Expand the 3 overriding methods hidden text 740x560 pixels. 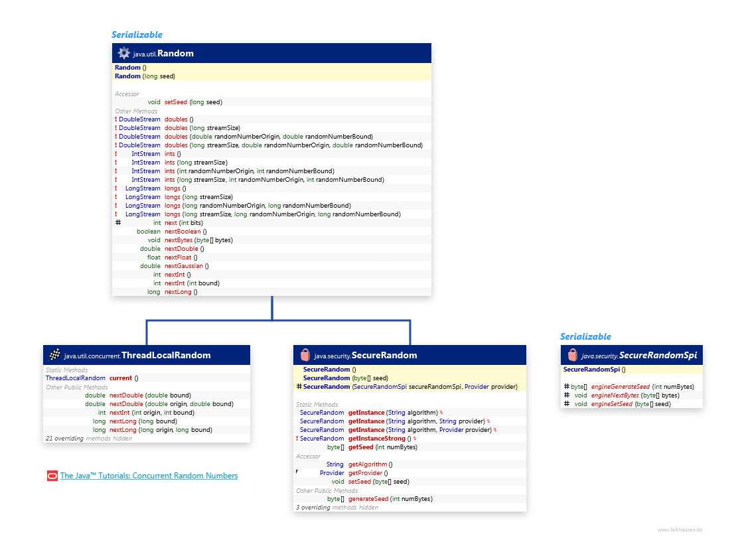[337, 507]
